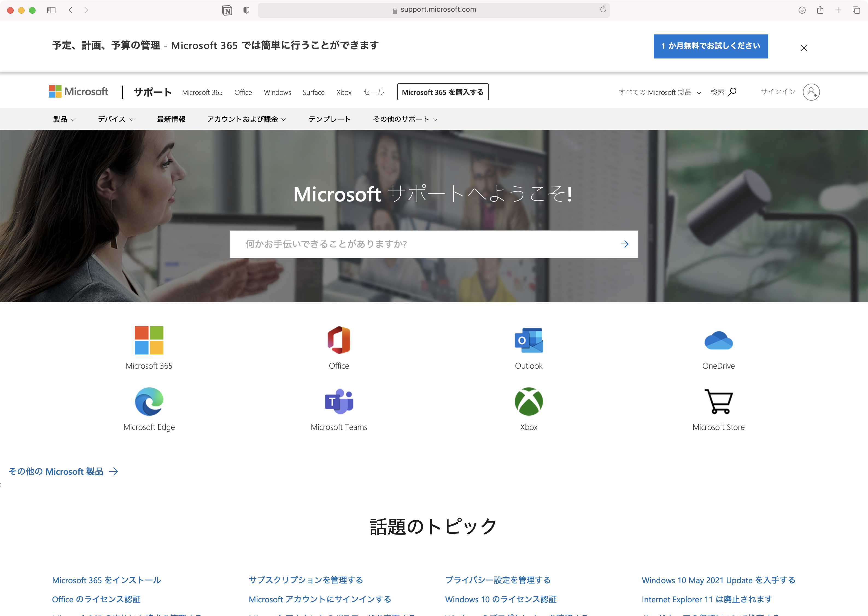Open a new Safari tab
This screenshot has width=868, height=616.
(x=838, y=10)
